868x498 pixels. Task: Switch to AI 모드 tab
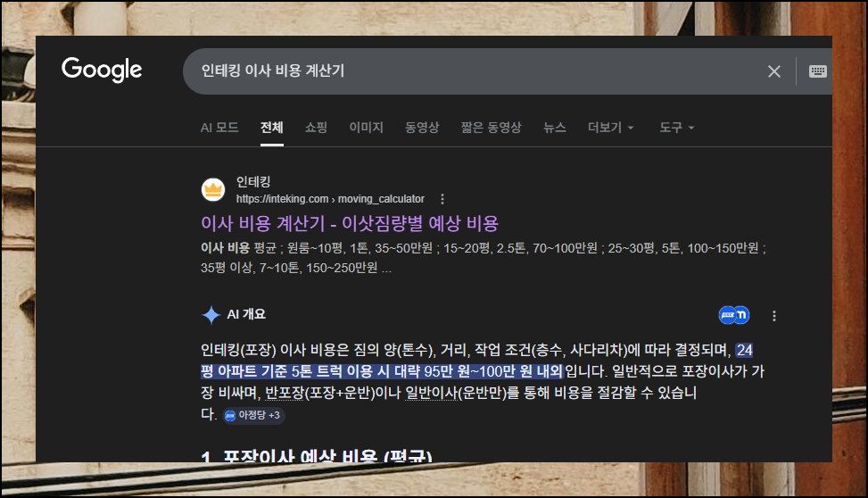pyautogui.click(x=219, y=128)
